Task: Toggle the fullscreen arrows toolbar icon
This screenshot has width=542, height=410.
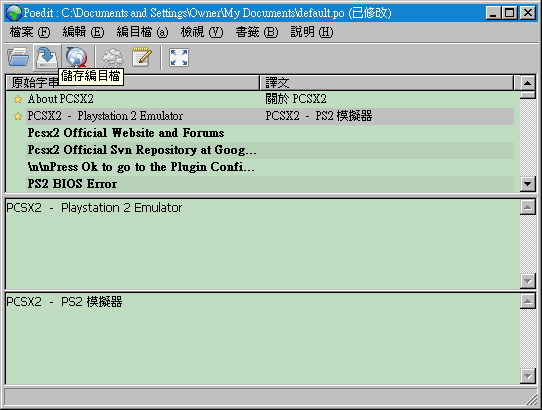Action: pyautogui.click(x=179, y=57)
